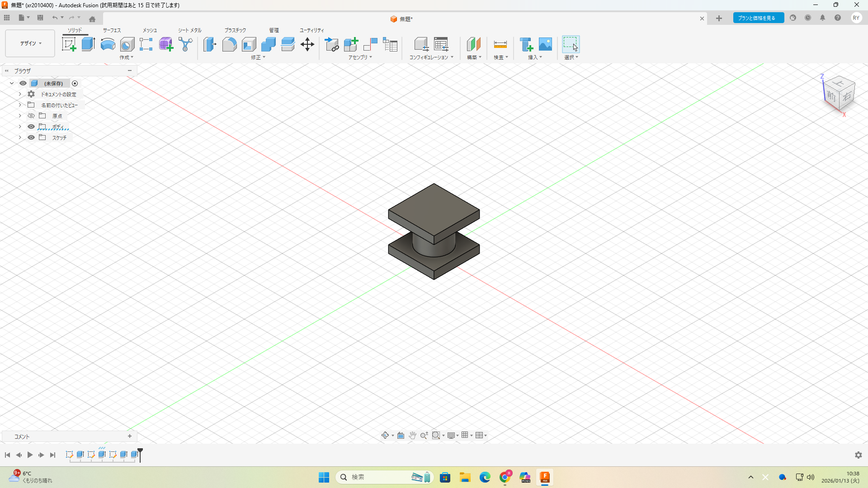Switch to the サーフェス tab
Viewport: 868px width, 488px height.
tap(112, 30)
